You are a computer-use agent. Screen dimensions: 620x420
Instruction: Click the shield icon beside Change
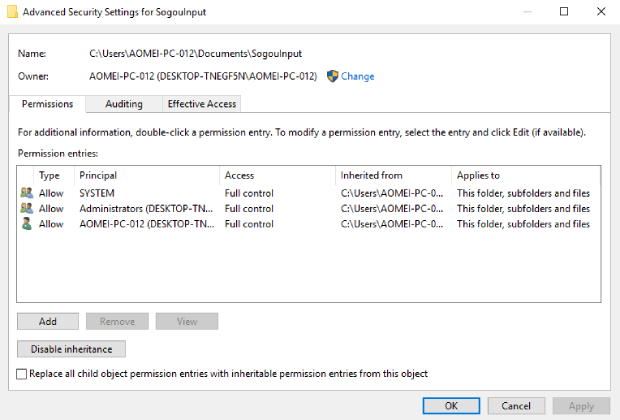[x=333, y=76]
